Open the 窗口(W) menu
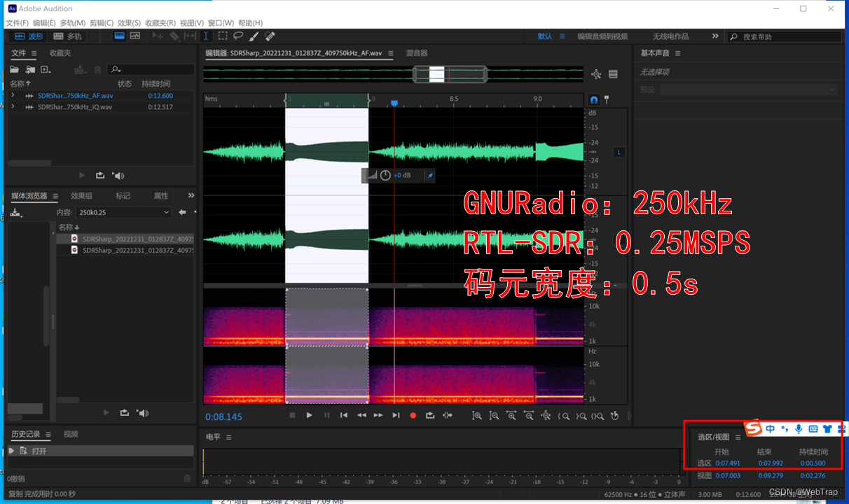 pos(221,23)
